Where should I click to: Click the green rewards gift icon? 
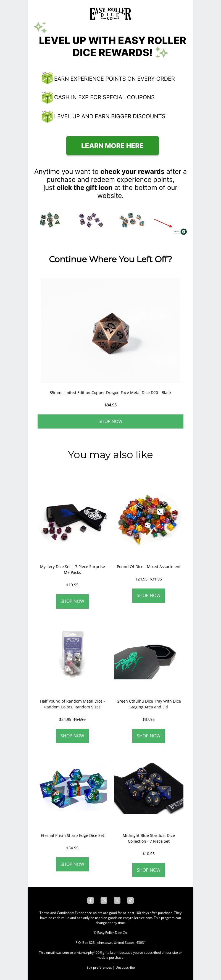[184, 232]
